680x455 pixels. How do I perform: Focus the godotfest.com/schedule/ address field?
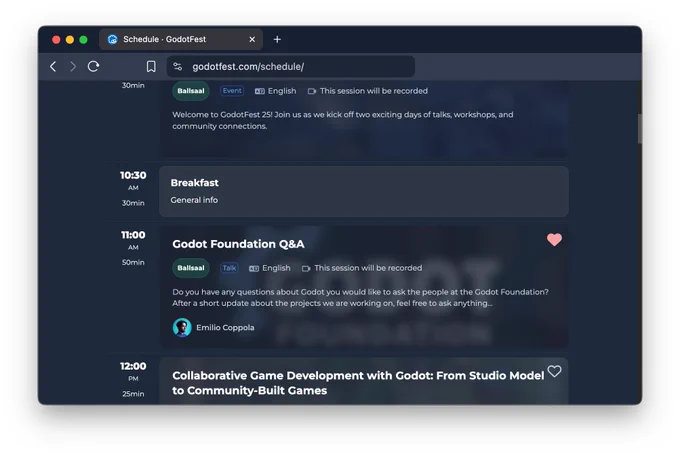[x=291, y=66]
